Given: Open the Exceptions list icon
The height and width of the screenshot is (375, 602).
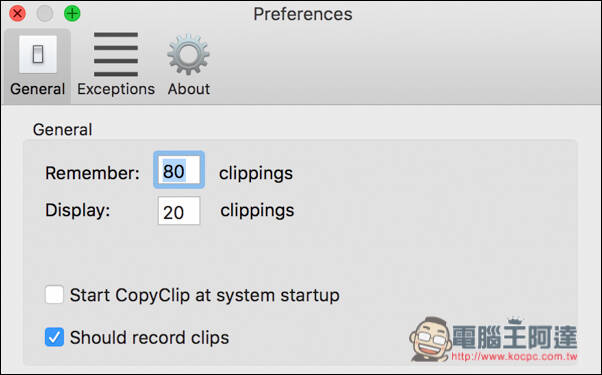Looking at the screenshot, I should (116, 54).
